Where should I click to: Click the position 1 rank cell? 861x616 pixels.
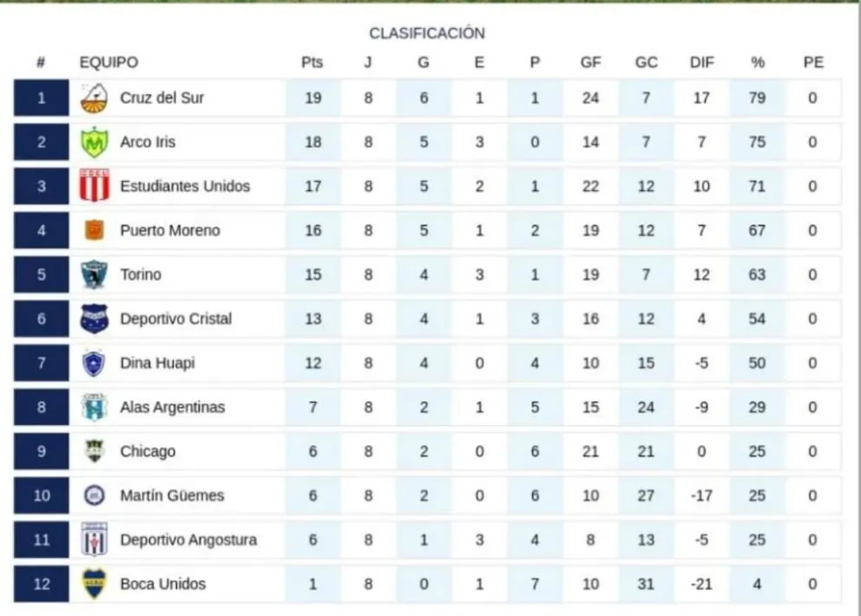(x=41, y=98)
